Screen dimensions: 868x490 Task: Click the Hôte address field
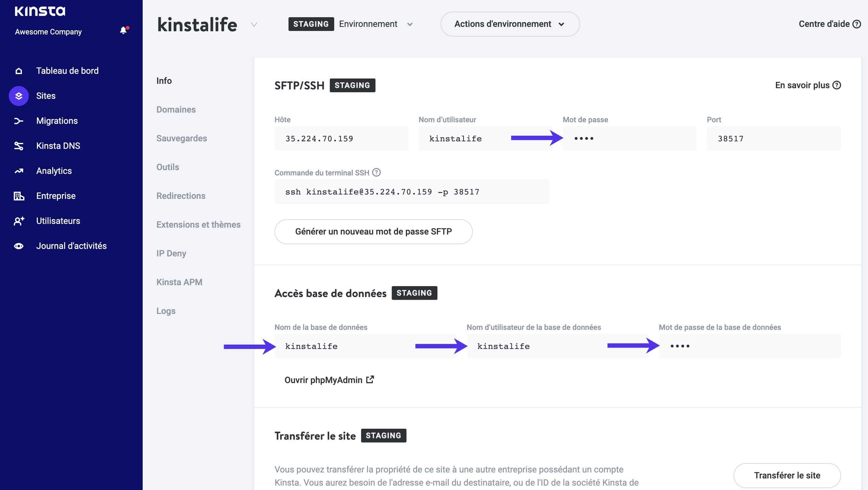[x=341, y=139]
